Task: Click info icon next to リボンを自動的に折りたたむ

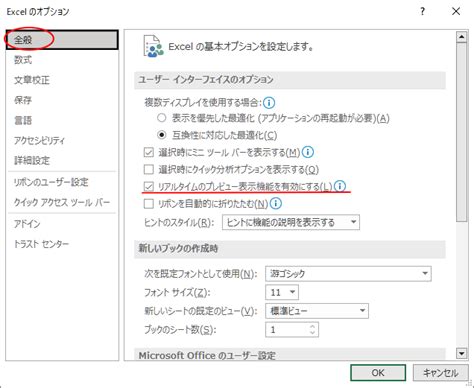Action: coord(276,203)
